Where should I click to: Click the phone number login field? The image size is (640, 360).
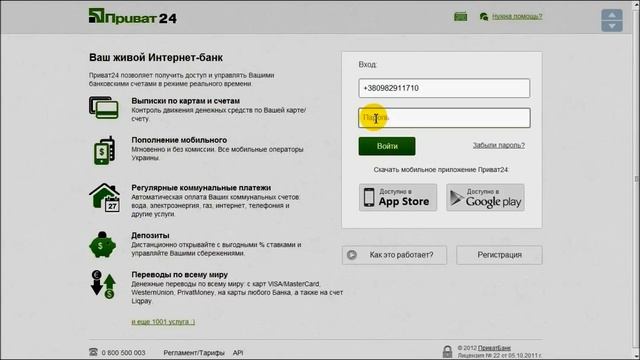[x=444, y=88]
